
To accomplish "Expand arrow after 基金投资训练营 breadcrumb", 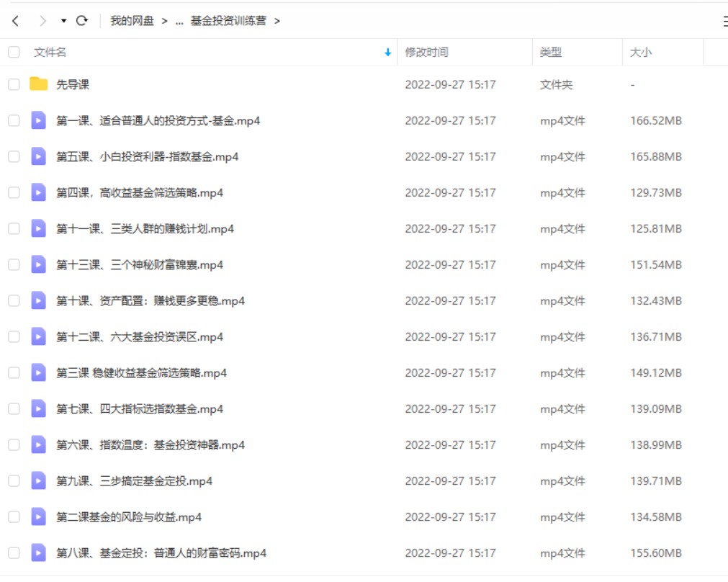I will 277,21.
